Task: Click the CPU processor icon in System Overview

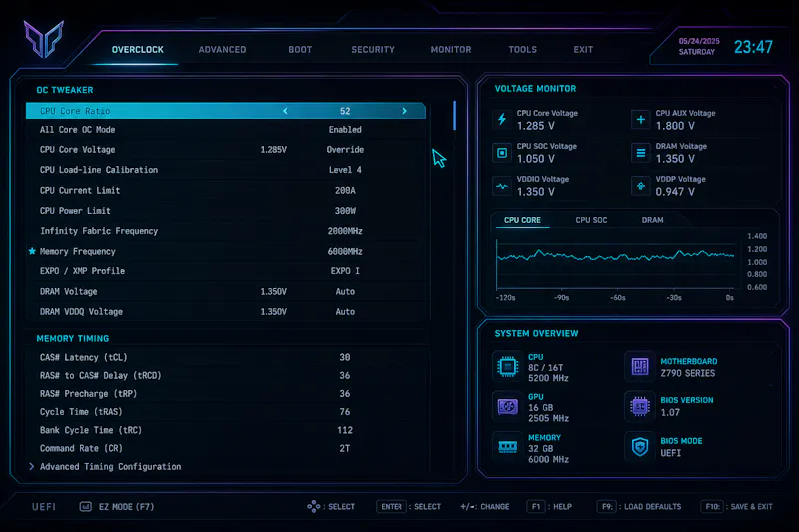Action: click(x=508, y=366)
